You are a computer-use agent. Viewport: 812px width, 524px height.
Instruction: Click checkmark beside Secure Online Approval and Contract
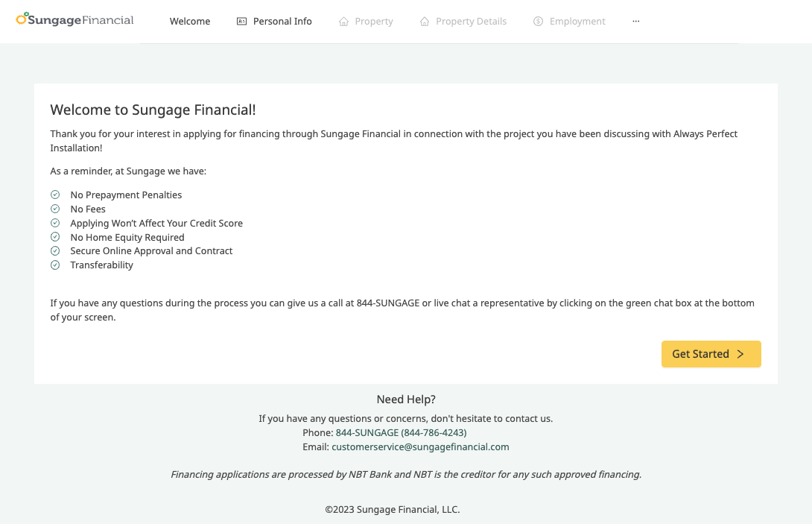[x=55, y=250]
